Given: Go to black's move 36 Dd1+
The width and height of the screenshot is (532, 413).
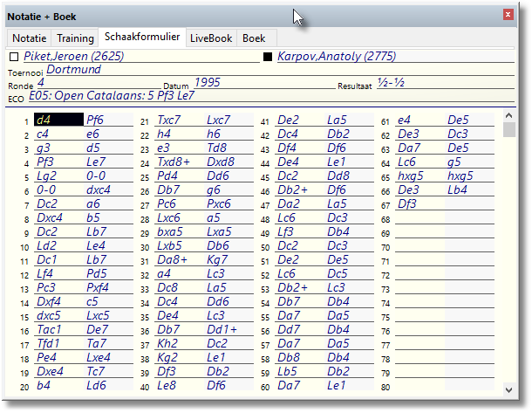Looking at the screenshot, I should (x=222, y=329).
